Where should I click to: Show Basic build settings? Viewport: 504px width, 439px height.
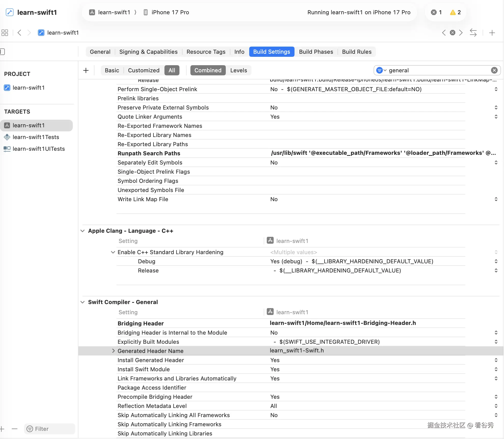[x=112, y=70]
